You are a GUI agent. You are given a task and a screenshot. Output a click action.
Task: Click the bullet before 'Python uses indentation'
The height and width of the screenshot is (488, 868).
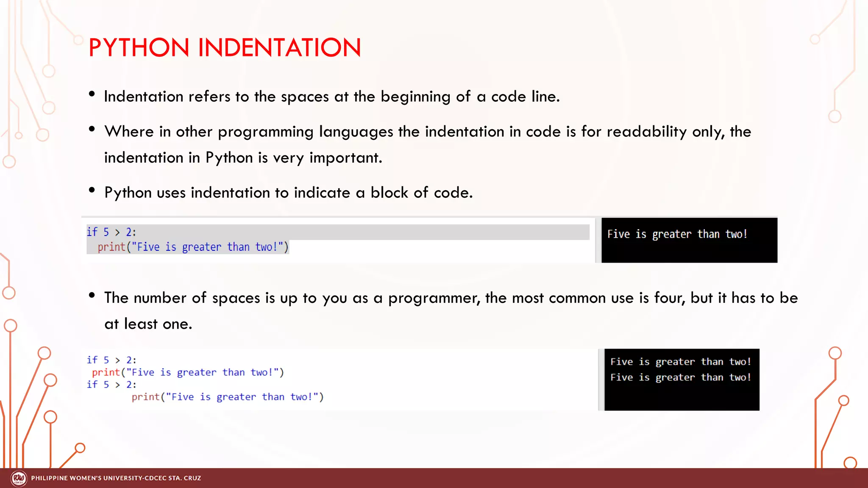[92, 191]
